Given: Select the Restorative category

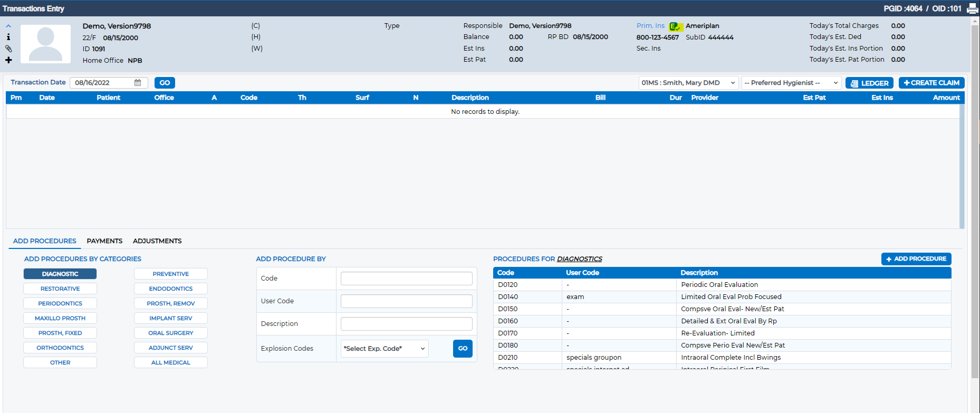Looking at the screenshot, I should 60,289.
